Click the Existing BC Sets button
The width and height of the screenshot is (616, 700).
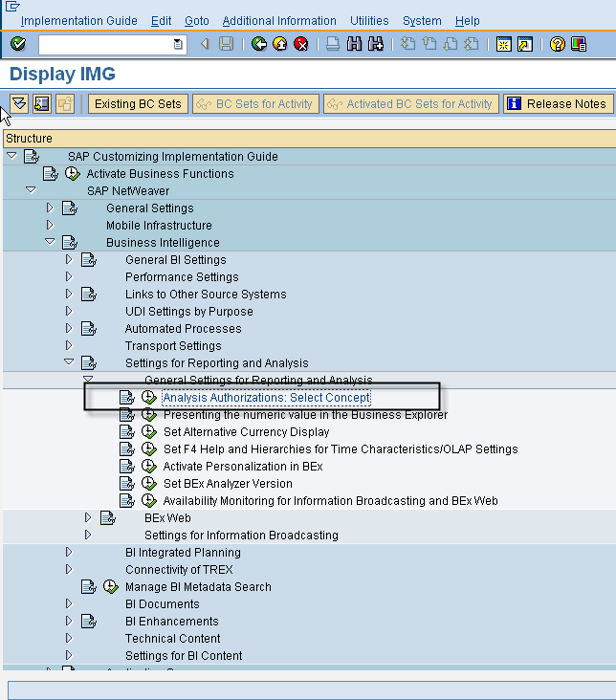pos(138,104)
